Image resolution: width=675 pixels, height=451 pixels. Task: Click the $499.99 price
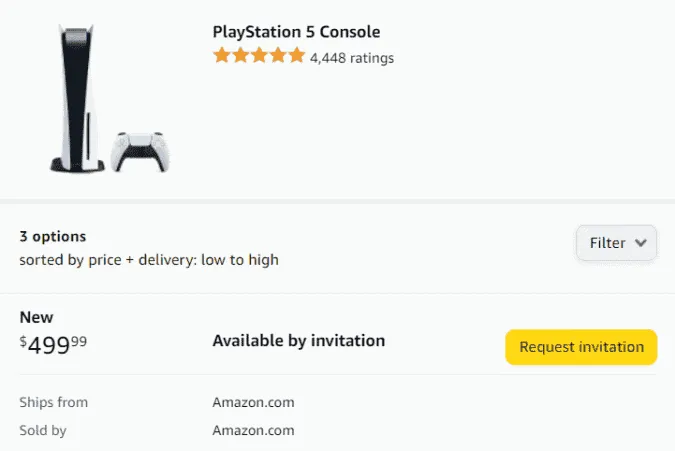coord(54,344)
